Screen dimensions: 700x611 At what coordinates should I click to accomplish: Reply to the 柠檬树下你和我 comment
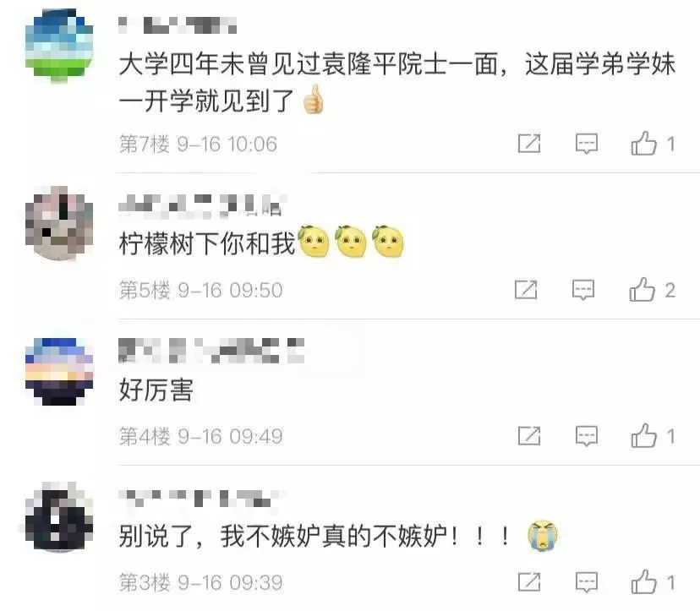click(583, 290)
